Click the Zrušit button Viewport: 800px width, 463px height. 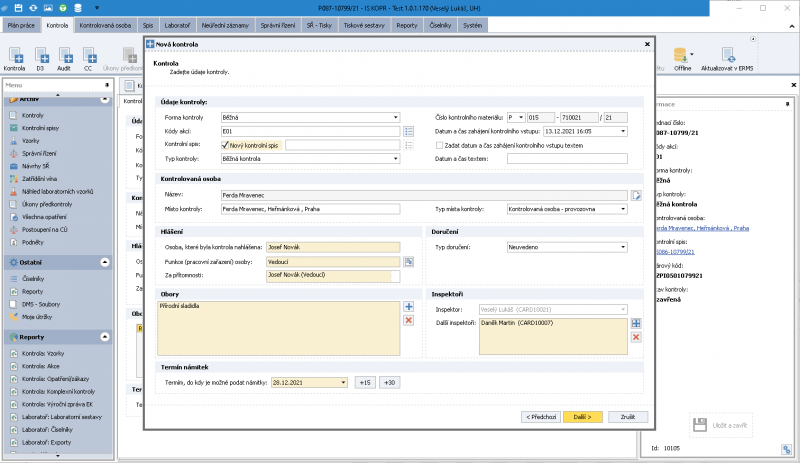628,417
